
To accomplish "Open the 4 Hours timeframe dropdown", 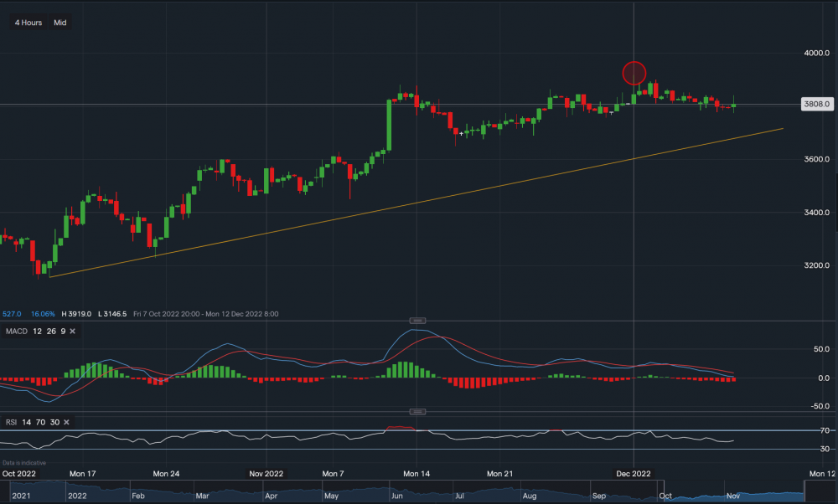I will [28, 23].
